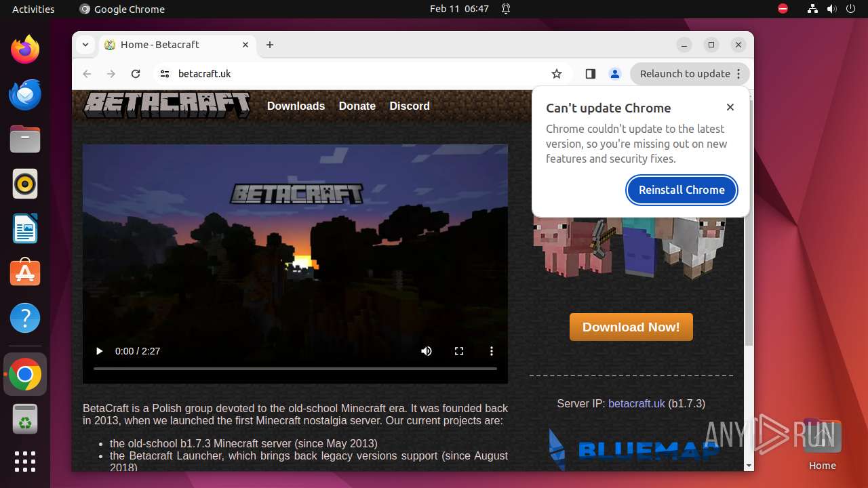Toggle the notification bell icon in top bar

[x=506, y=9]
